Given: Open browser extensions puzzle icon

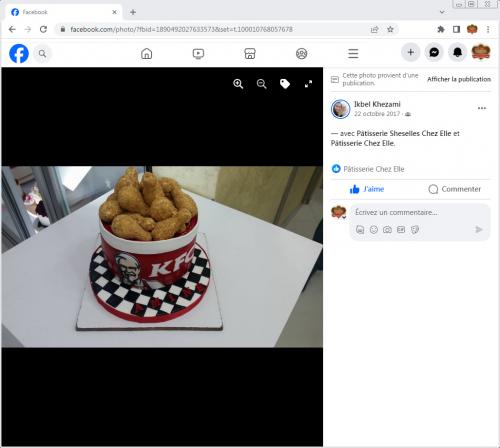Looking at the screenshot, I should 441,30.
